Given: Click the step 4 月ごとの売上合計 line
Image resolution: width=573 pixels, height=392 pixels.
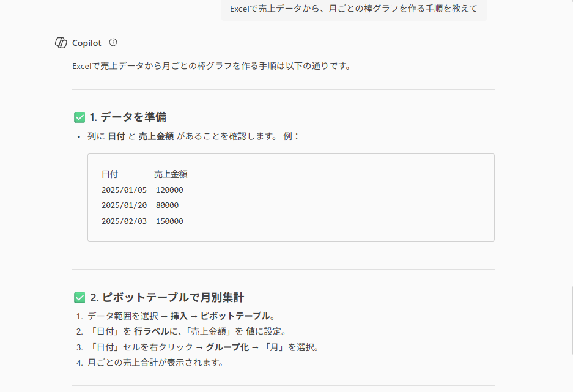Looking at the screenshot, I should 155,363.
